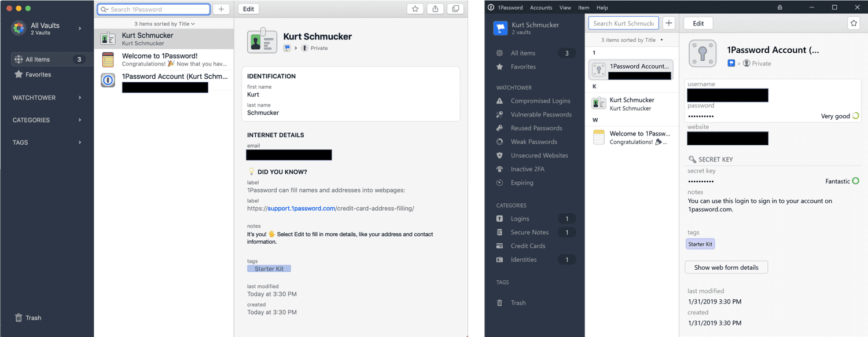
Task: Open Trash in the Windows sidebar
Action: click(x=511, y=303)
